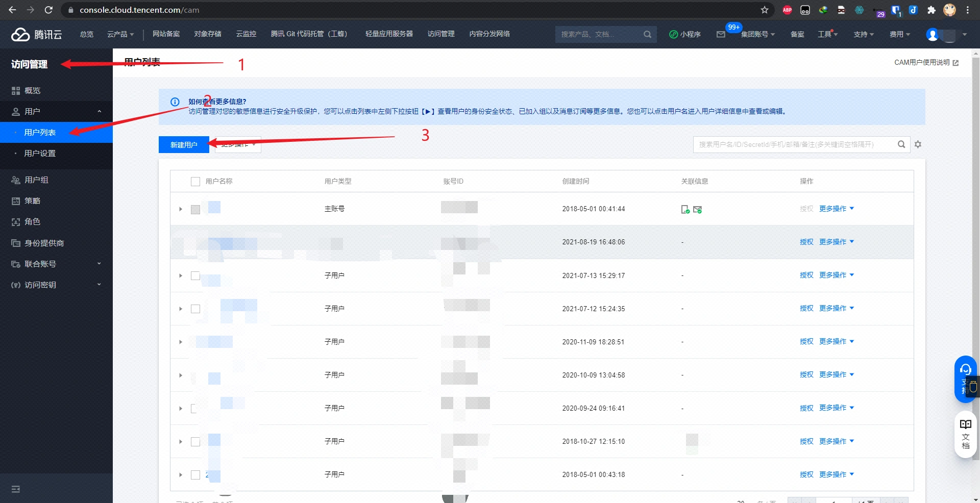The height and width of the screenshot is (503, 980).
Task: Click the 新建用户 button
Action: 184,145
